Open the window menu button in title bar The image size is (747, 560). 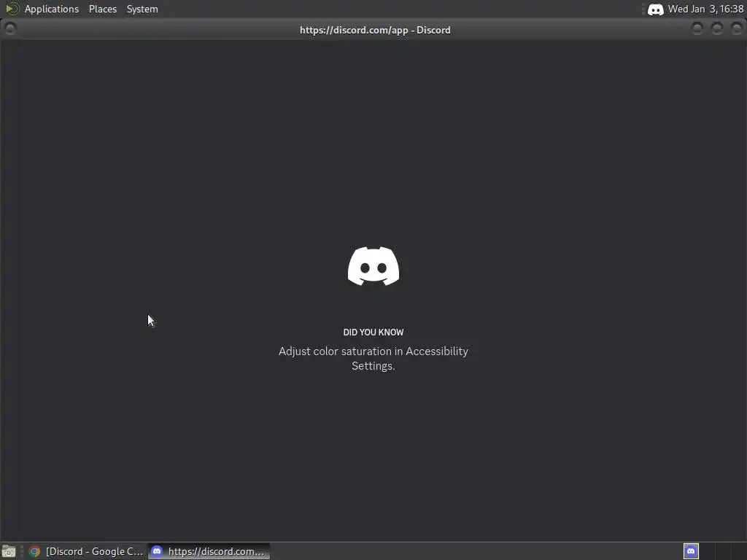tap(10, 29)
